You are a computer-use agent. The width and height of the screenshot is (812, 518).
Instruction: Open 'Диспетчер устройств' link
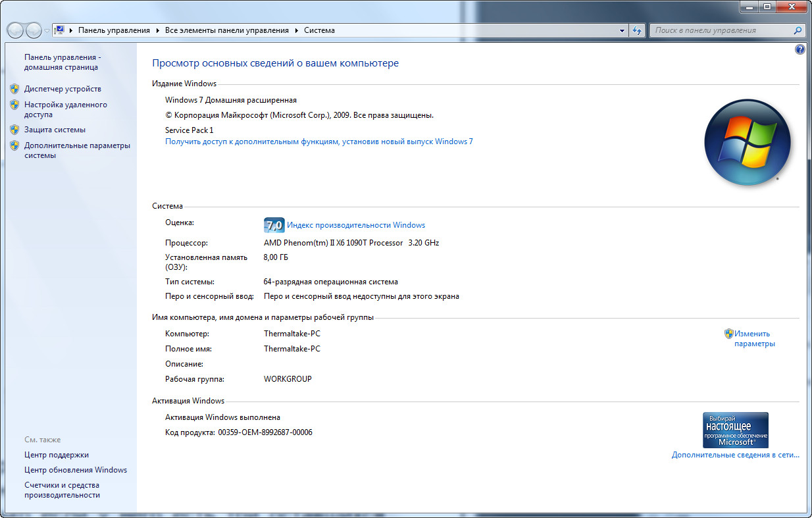[x=63, y=89]
